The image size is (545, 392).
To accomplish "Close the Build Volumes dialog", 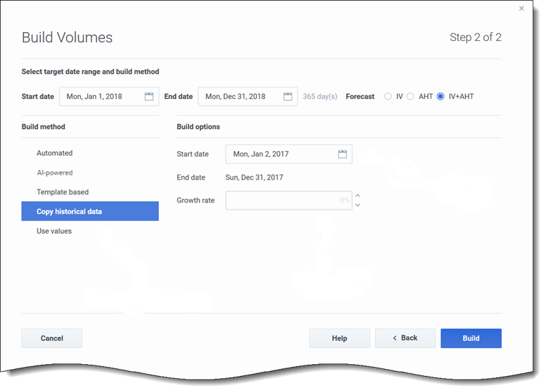I will [522, 8].
